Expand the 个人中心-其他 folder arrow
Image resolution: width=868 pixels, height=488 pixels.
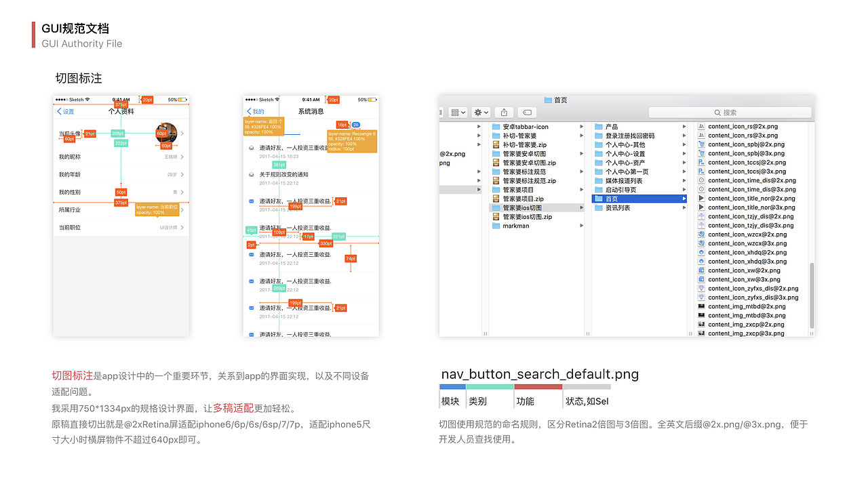pos(684,145)
